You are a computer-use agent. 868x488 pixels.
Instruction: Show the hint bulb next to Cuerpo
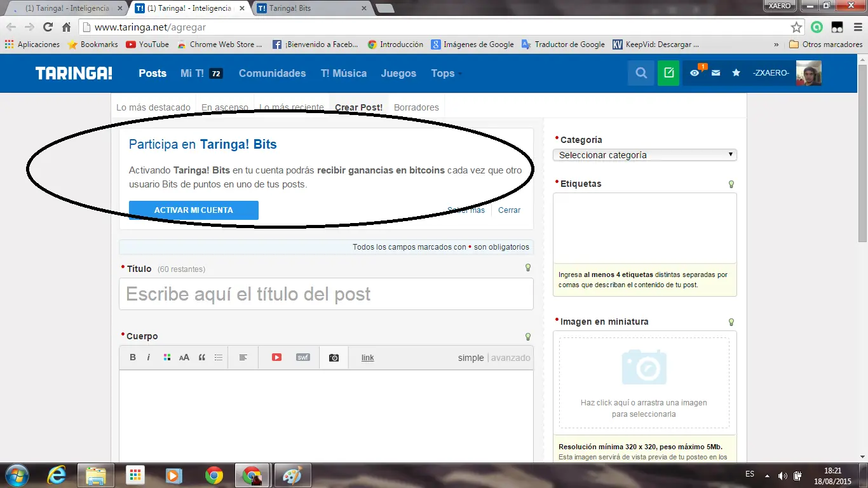(x=527, y=337)
